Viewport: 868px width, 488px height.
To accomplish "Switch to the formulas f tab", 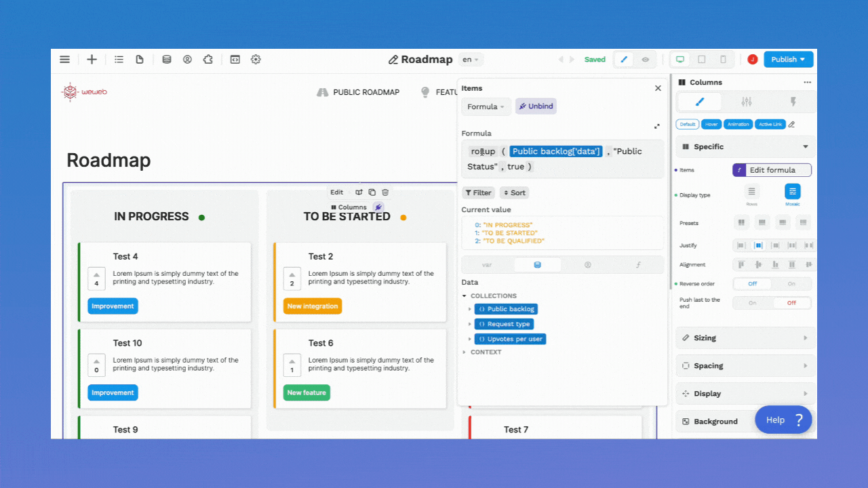I will [638, 265].
